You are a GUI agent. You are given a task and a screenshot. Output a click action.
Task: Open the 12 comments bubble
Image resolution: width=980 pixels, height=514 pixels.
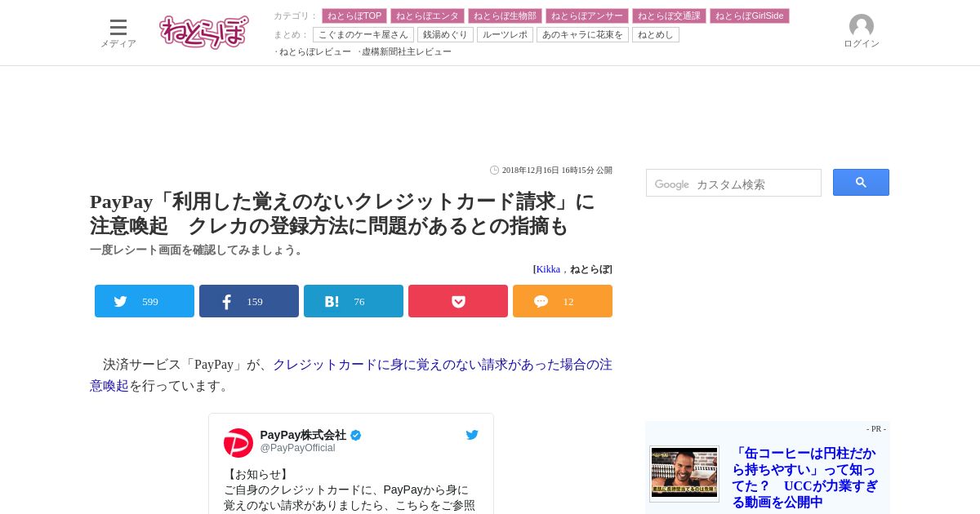coord(563,301)
